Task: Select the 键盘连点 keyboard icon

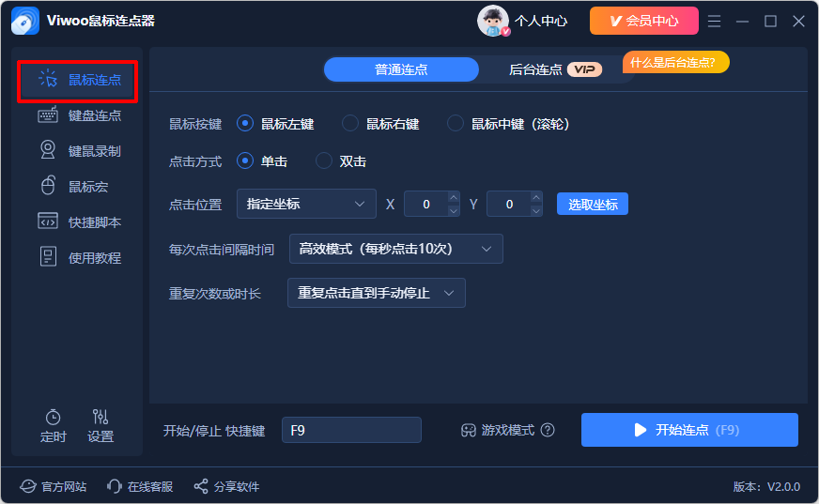Action: 48,115
